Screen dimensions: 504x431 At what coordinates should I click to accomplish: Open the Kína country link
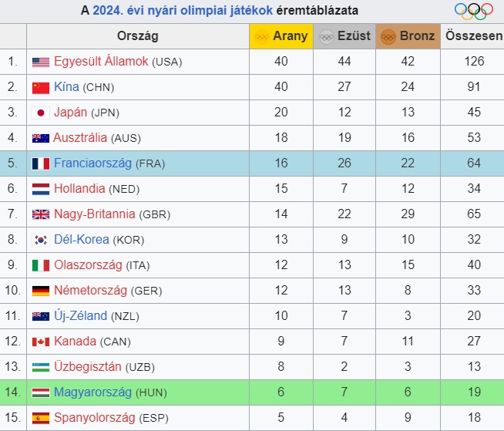(x=66, y=87)
